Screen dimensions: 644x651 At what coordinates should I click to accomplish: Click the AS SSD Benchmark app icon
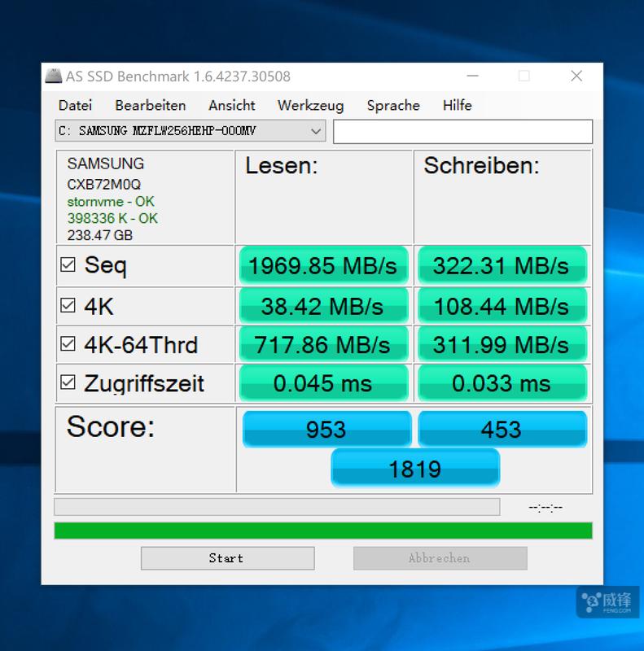[53, 76]
